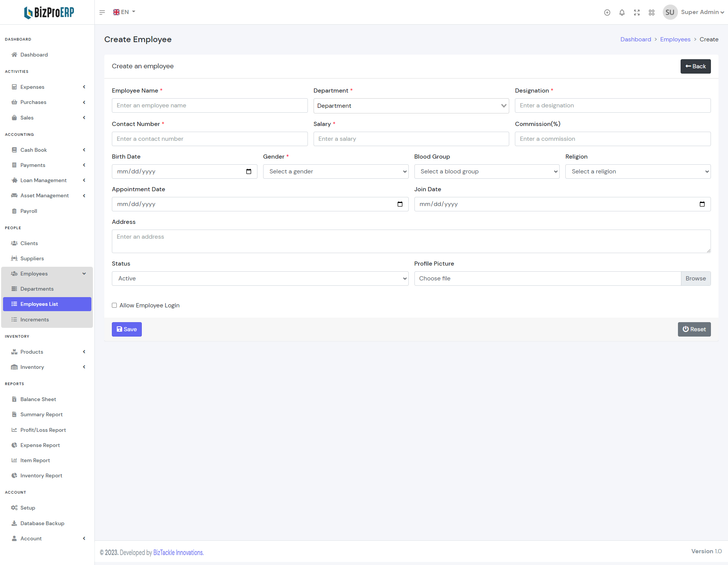Open the Status dropdown showing Active
Screen dimensions: 728x565
click(260, 279)
